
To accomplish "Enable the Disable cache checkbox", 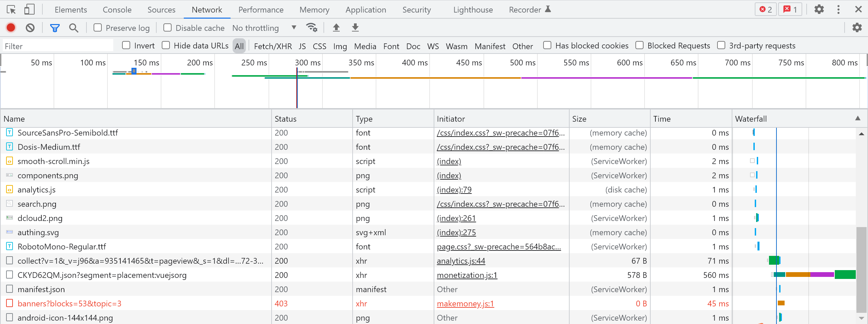I will click(x=167, y=28).
